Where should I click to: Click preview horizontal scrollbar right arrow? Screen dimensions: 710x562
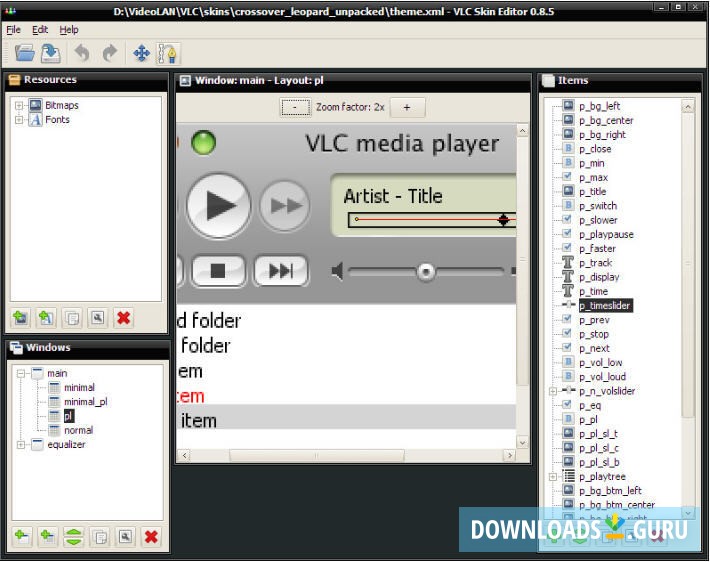click(510, 455)
